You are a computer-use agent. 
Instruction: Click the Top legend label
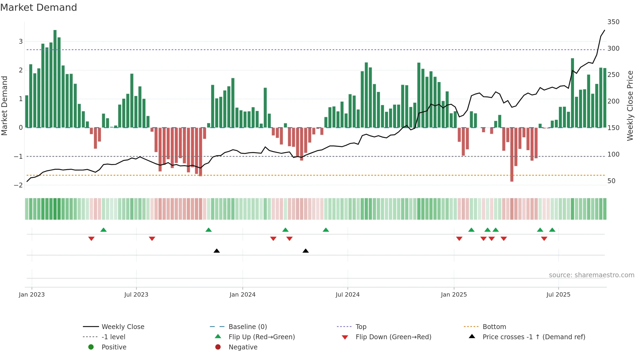[x=361, y=327]
